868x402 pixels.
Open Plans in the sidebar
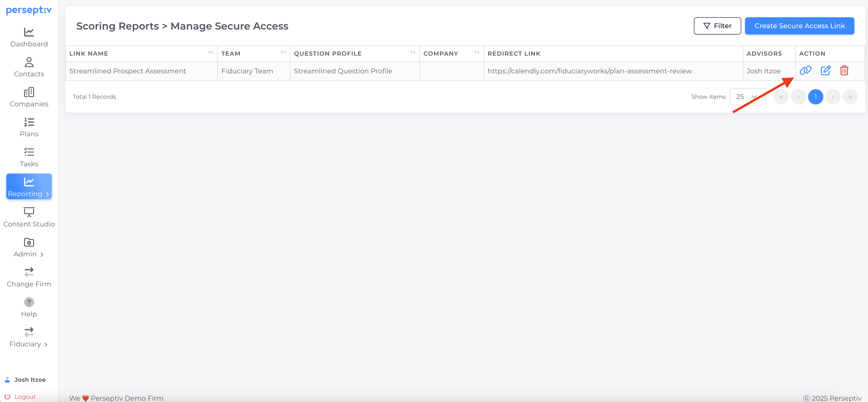click(29, 127)
